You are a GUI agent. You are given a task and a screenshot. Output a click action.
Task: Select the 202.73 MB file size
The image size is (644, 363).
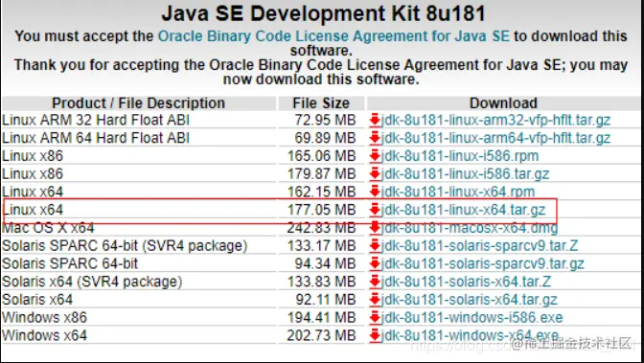[x=322, y=335]
